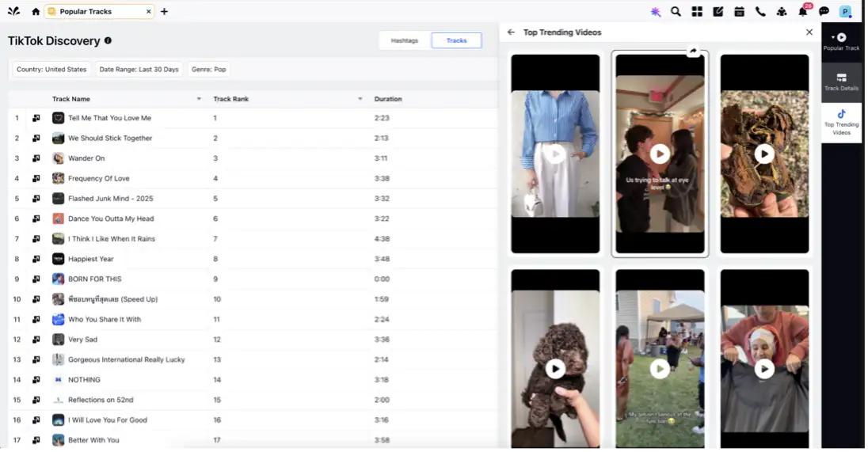This screenshot has width=868, height=452.
Task: Play the brown puppy video
Action: tap(555, 368)
